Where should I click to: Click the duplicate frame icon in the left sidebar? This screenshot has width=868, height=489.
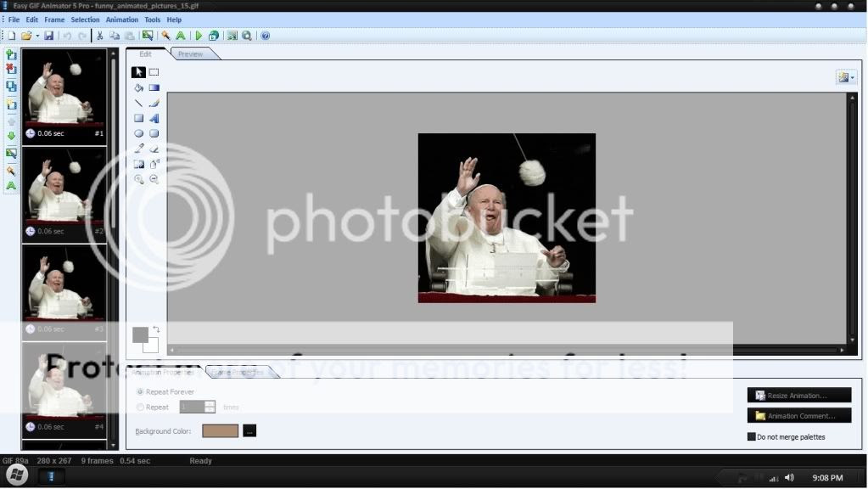coord(11,87)
